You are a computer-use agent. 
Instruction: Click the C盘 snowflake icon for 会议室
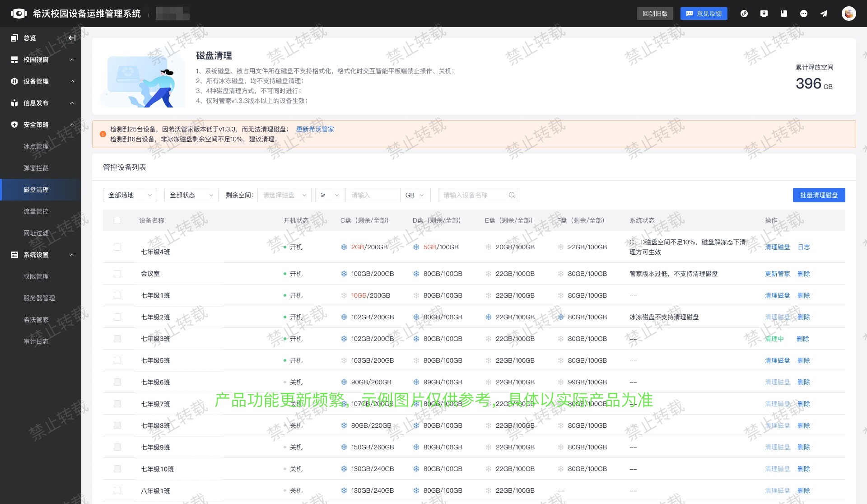(x=344, y=274)
